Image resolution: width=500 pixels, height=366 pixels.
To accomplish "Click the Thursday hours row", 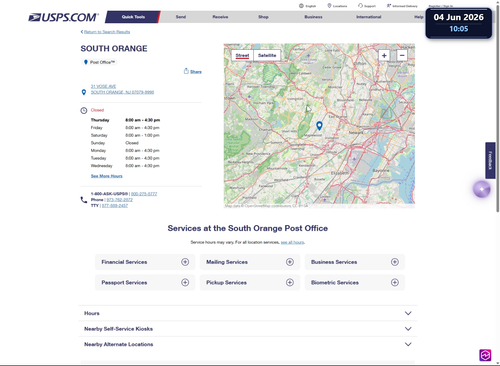I will click(x=125, y=120).
